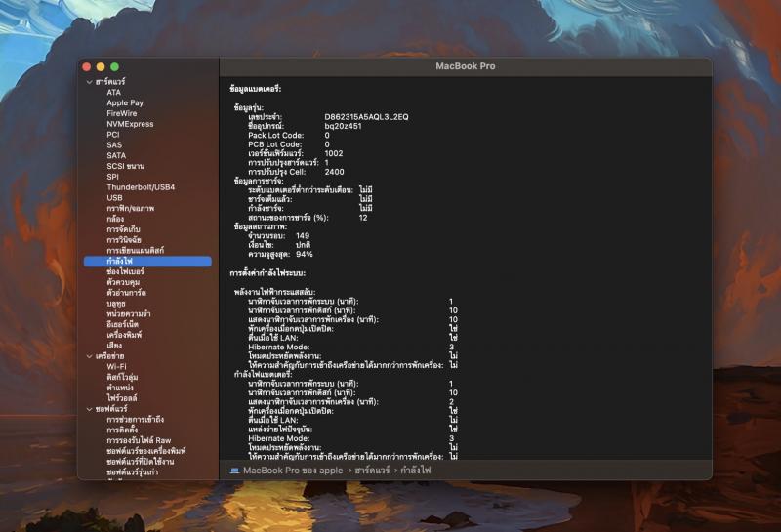The height and width of the screenshot is (532, 781).
Task: Click the PCB Lot Code label
Action: (x=275, y=144)
